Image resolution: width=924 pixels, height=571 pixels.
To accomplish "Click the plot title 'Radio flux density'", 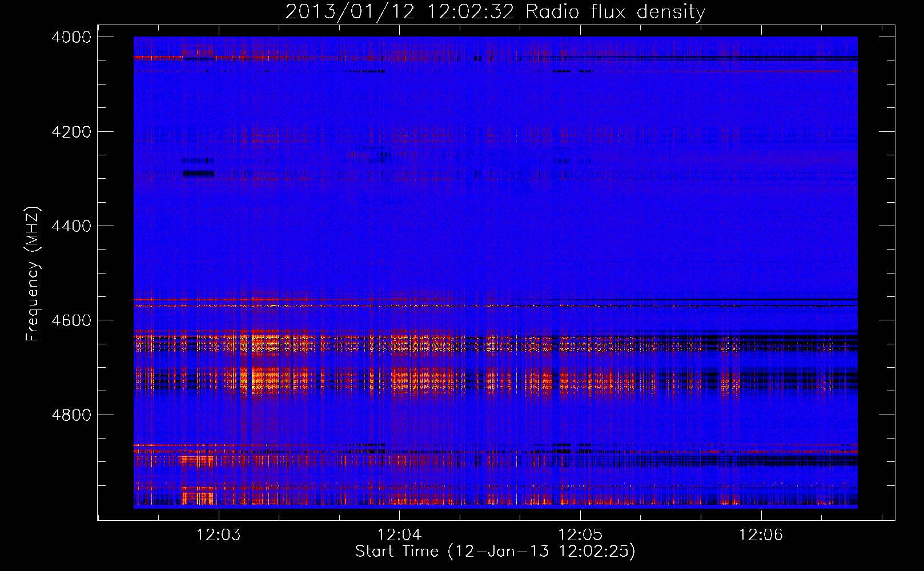I will tap(616, 12).
